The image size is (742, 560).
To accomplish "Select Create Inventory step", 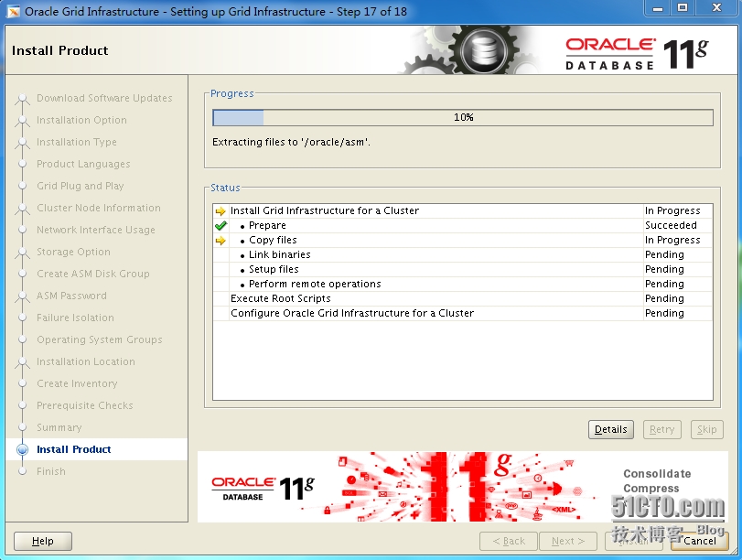I will point(77,383).
